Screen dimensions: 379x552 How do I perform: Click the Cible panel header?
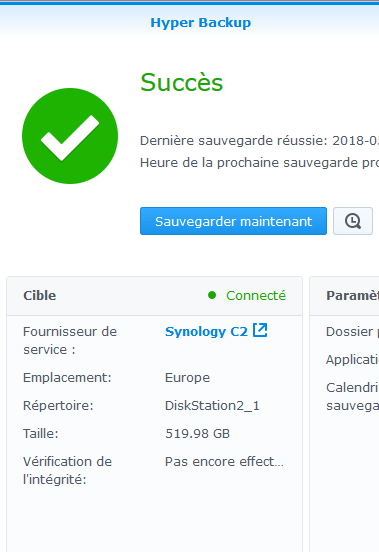[154, 296]
